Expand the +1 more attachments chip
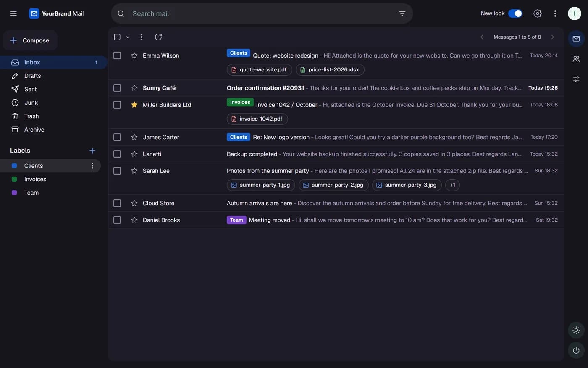Screen dimensions: 588x368 [x=452, y=185]
